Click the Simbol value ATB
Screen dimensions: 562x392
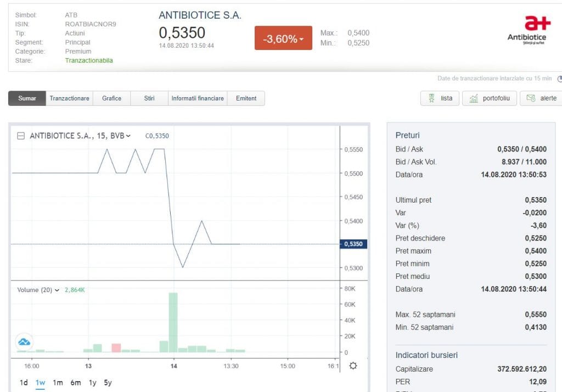(71, 15)
